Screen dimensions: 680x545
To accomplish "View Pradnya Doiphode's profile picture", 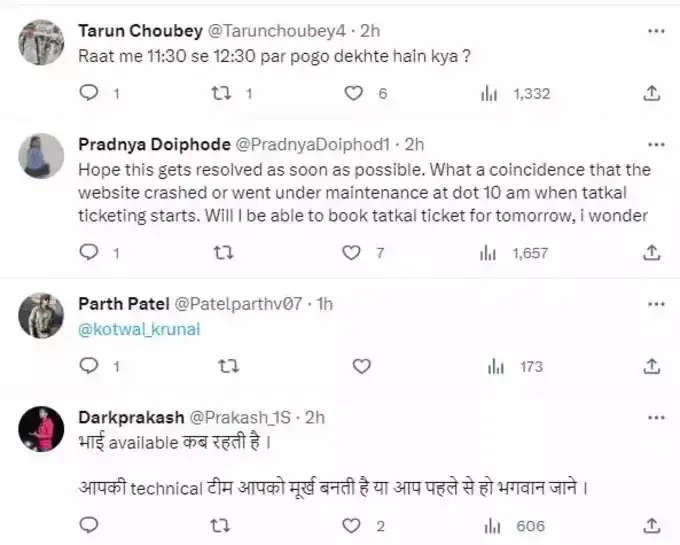I will [x=42, y=156].
